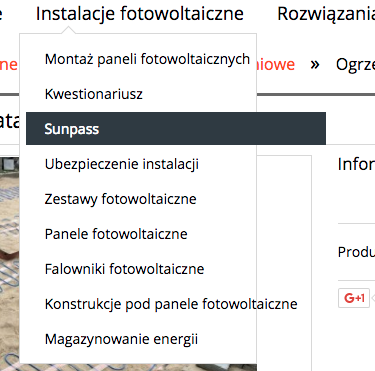Click the 'Produ' label row
Image resolution: width=375 pixels, height=371 pixels.
click(x=356, y=252)
